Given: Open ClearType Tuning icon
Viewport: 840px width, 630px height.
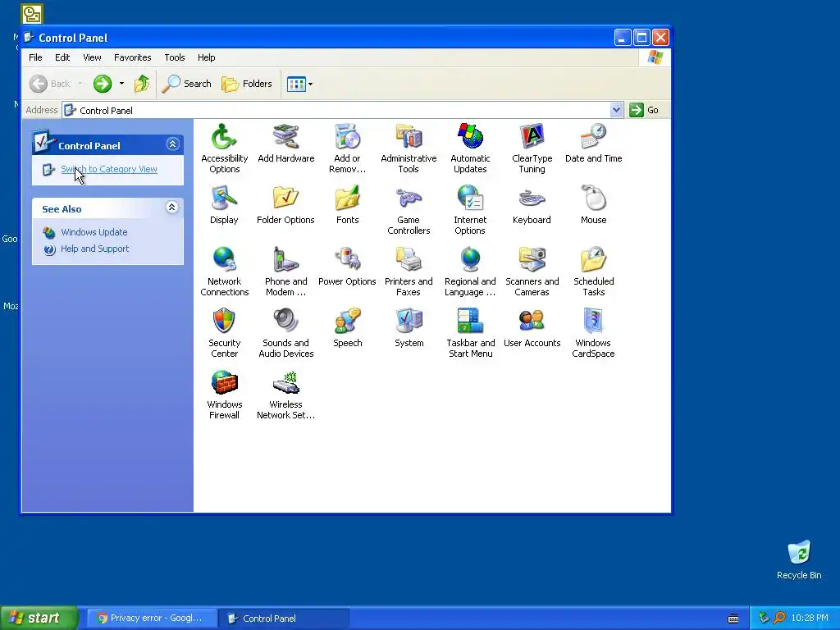Looking at the screenshot, I should [532, 137].
